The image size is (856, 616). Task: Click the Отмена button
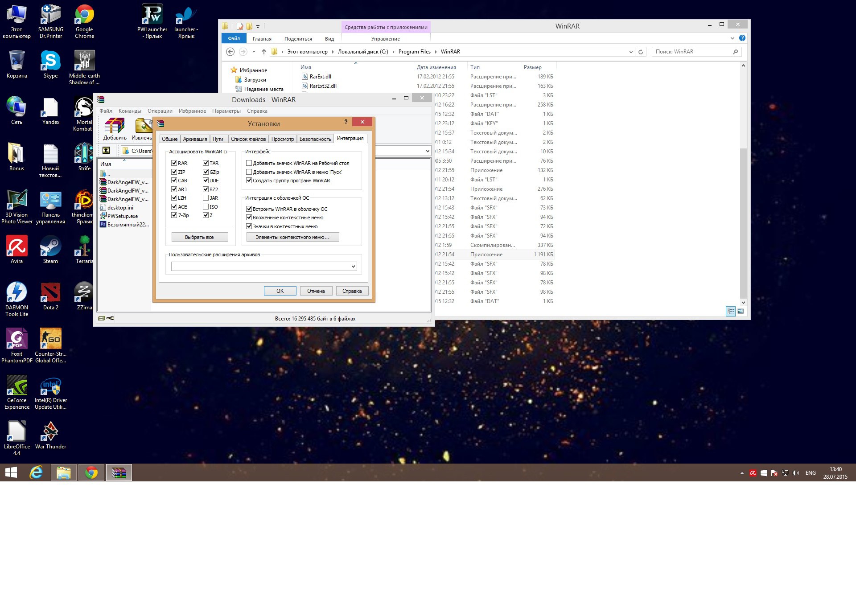pos(316,291)
